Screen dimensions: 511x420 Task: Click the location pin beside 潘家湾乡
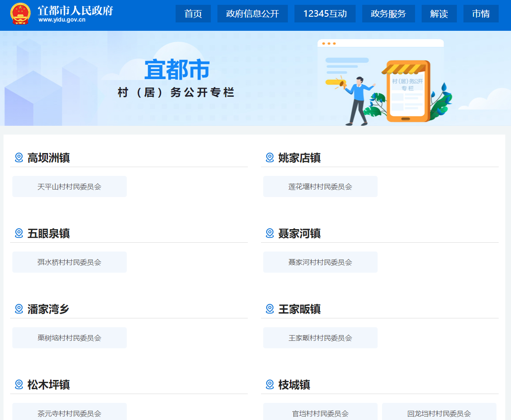19,309
